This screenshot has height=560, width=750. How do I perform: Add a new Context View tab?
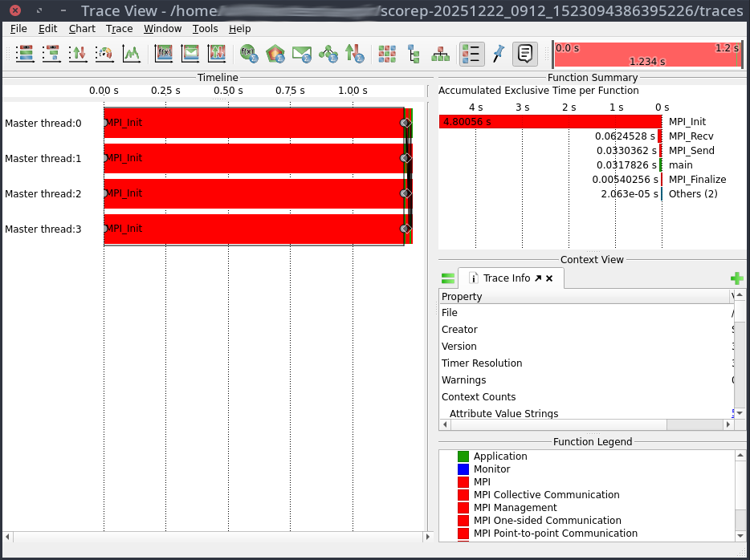pyautogui.click(x=736, y=278)
